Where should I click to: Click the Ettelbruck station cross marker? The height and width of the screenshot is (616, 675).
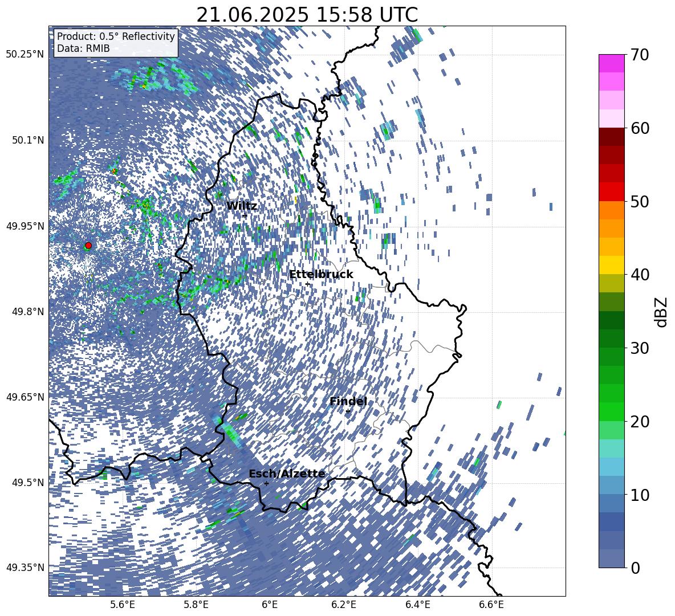tap(307, 284)
